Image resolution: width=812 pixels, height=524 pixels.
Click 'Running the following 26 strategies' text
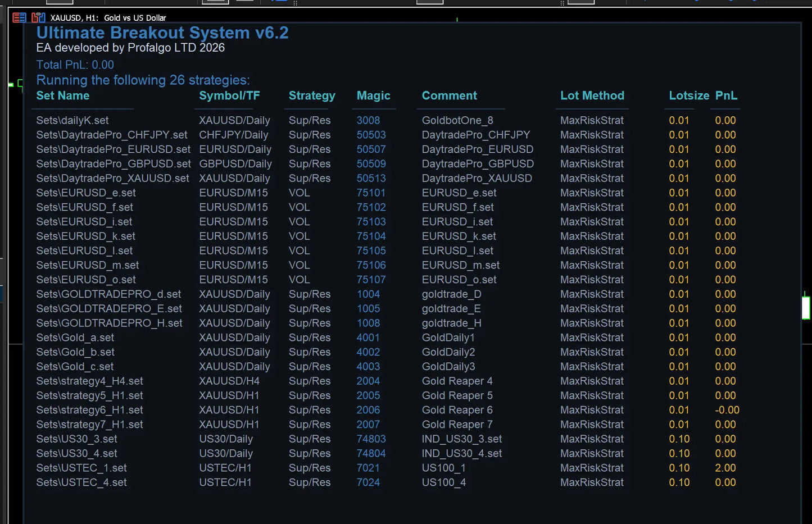[x=143, y=80]
